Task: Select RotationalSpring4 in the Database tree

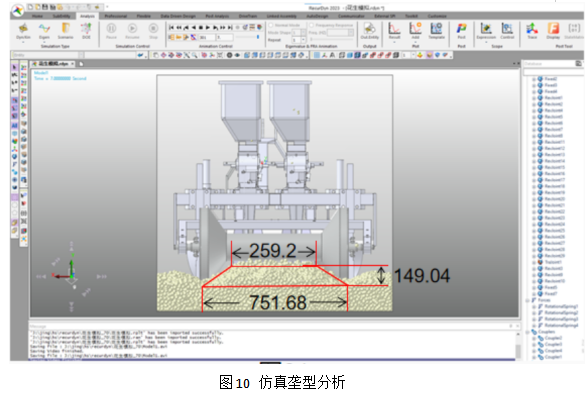Action: click(x=561, y=325)
